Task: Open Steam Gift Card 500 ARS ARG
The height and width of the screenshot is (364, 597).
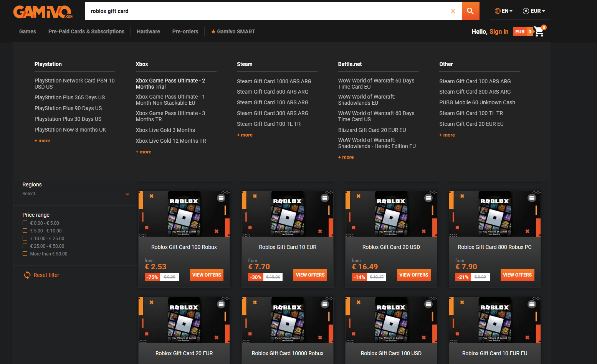Action: tap(273, 92)
